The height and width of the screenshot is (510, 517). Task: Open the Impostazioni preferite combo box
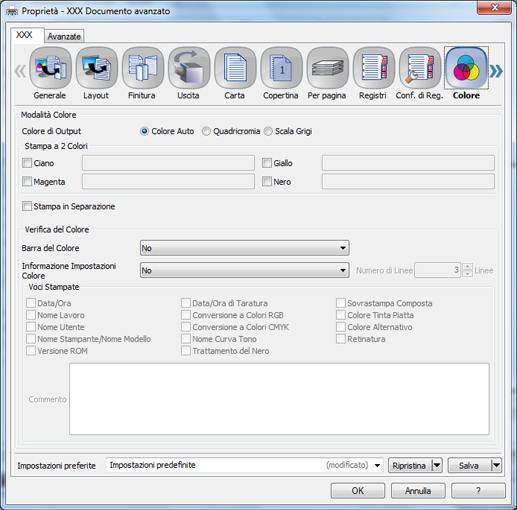[x=245, y=465]
